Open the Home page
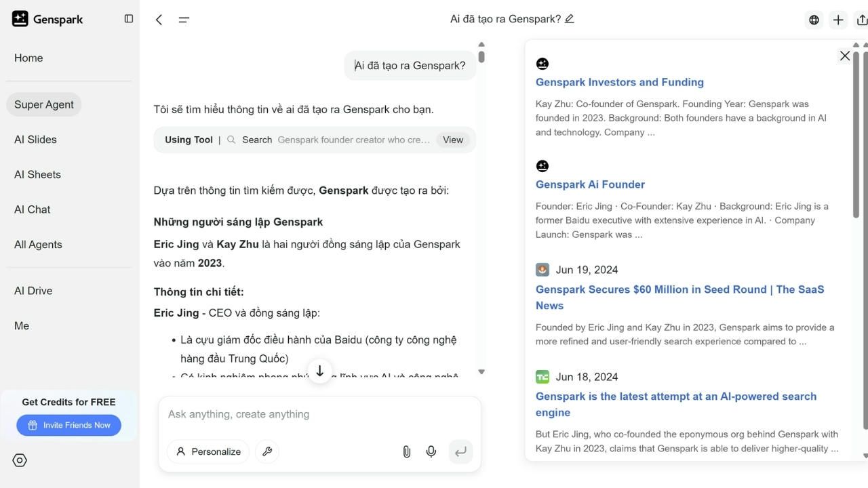The image size is (868, 488). click(x=28, y=58)
